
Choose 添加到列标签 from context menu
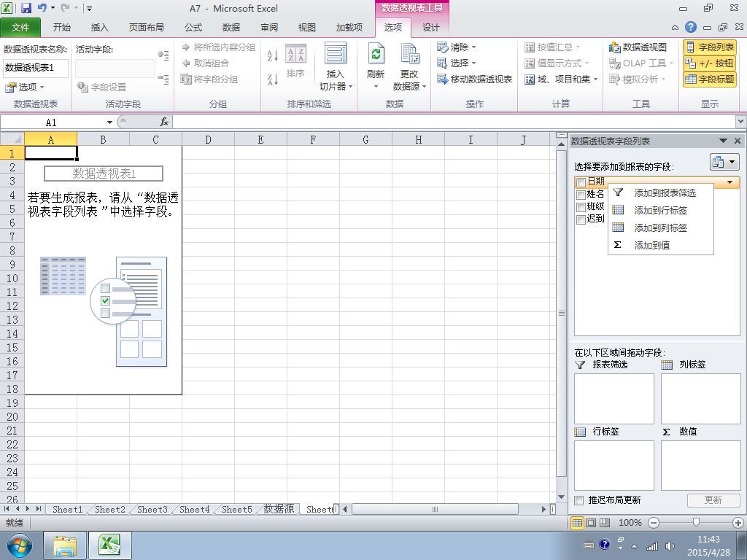click(660, 227)
